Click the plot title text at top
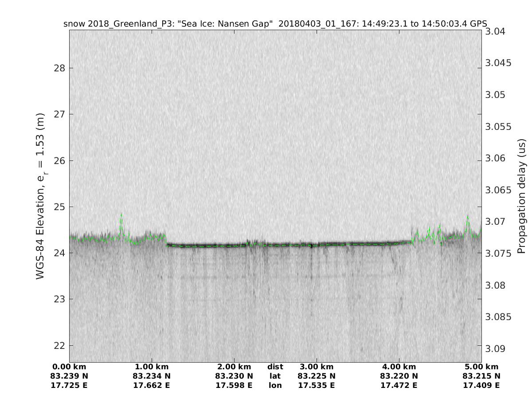This screenshot has width=532, height=399. pyautogui.click(x=275, y=23)
